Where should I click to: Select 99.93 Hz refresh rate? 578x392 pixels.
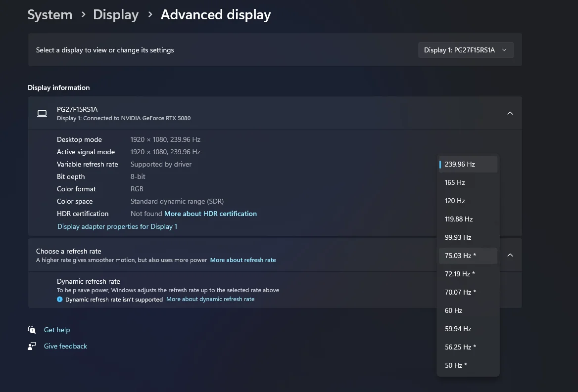pyautogui.click(x=468, y=237)
